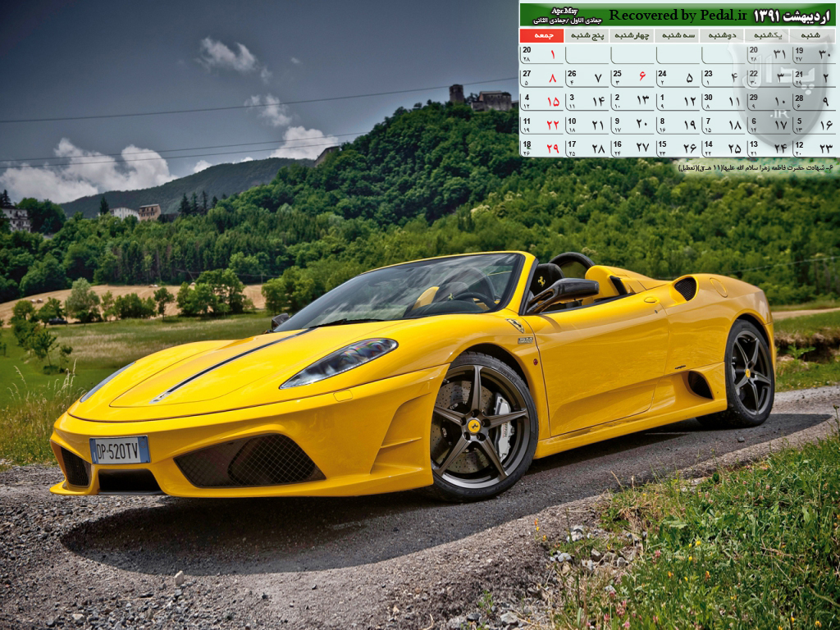Select the 'دوشنبه' Monday column header
This screenshot has height=630, width=840.
click(x=724, y=35)
